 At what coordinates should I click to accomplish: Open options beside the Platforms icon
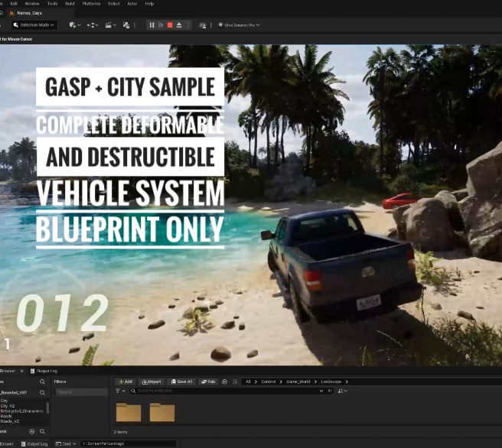tap(210, 25)
